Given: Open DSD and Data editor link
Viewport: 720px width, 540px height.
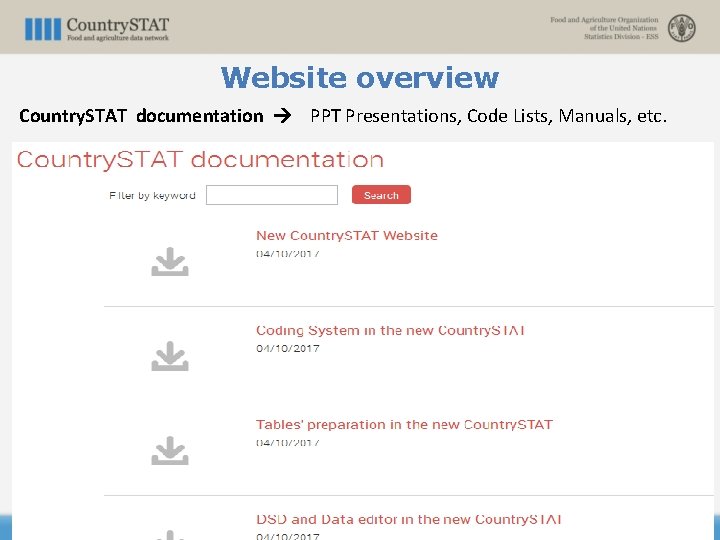Looking at the screenshot, I should (409, 519).
